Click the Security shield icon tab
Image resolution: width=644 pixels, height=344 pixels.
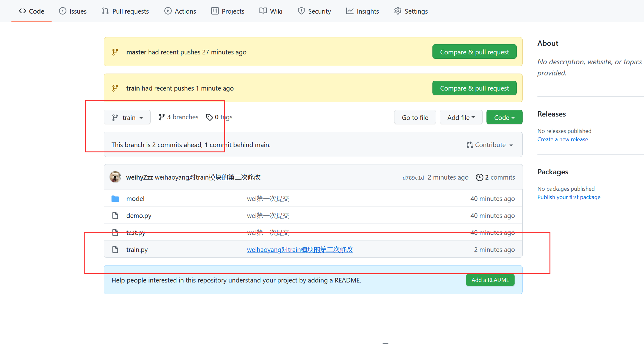tap(301, 11)
